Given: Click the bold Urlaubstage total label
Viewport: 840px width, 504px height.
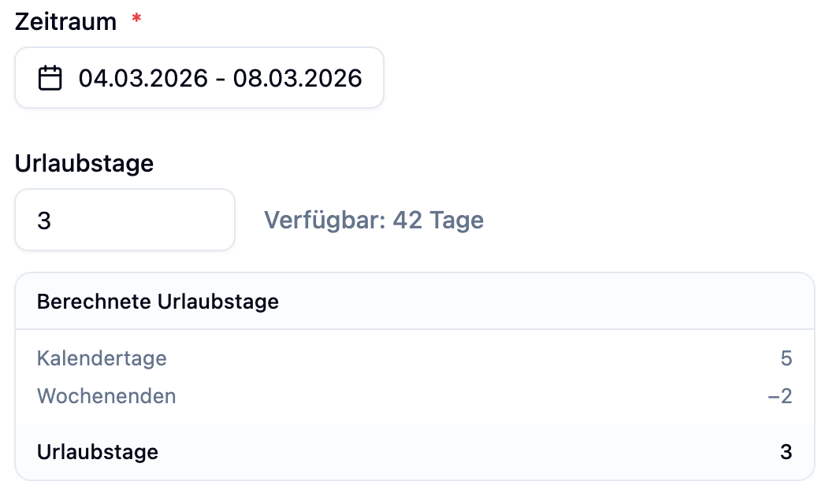Looking at the screenshot, I should click(x=98, y=452).
